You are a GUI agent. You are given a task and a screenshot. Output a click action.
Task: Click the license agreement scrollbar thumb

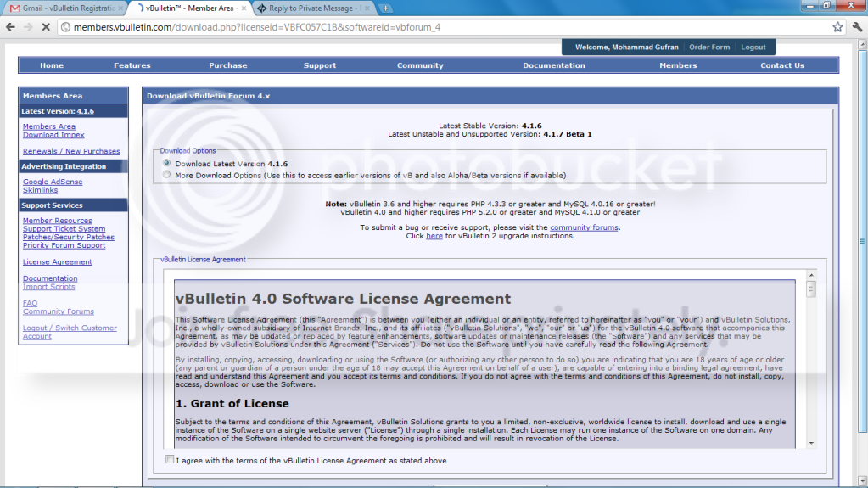[811, 289]
